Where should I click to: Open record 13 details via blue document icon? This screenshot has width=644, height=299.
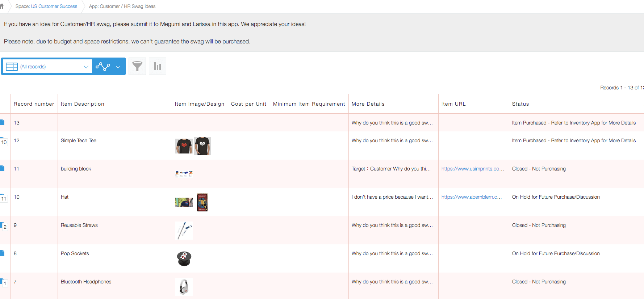coord(2,122)
